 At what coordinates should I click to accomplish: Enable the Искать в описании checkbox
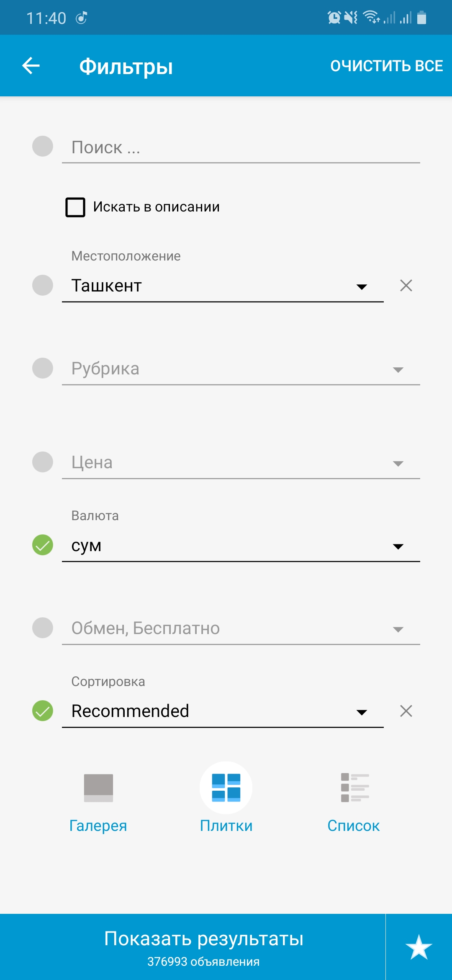pos(75,207)
